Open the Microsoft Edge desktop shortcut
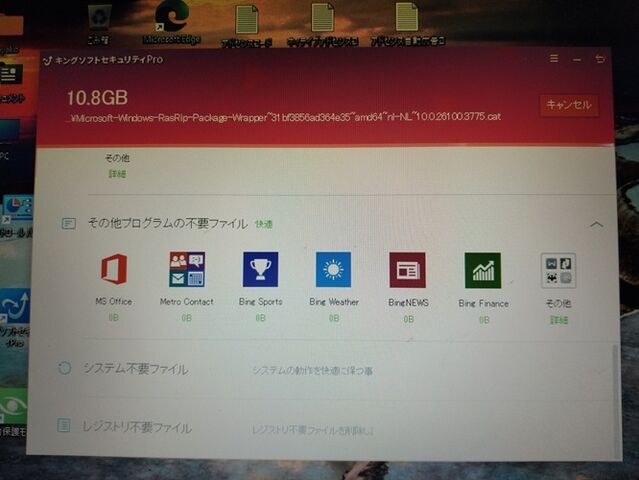The height and width of the screenshot is (480, 639). pos(172,22)
